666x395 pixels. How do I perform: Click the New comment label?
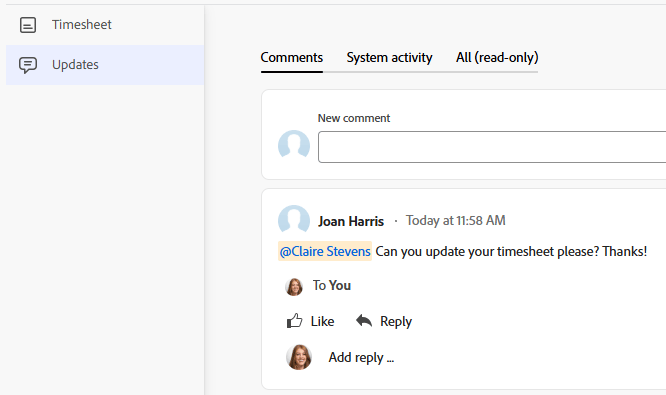coord(354,118)
